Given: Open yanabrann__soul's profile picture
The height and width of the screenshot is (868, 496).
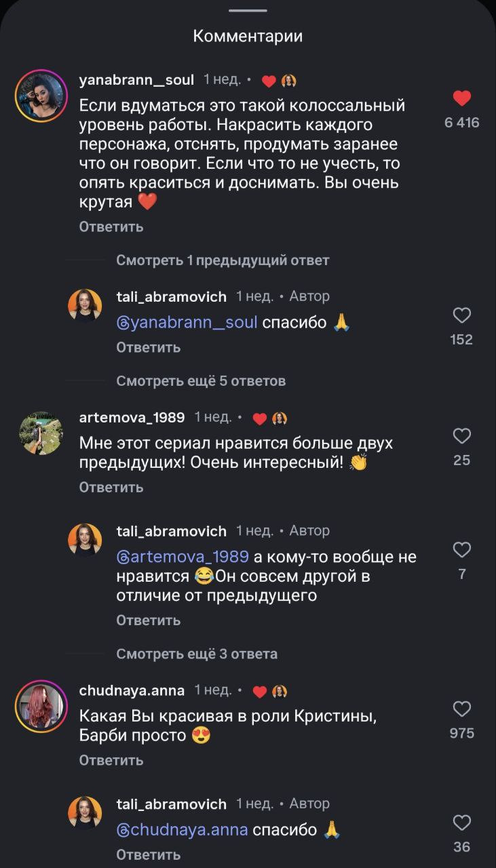Looking at the screenshot, I should (41, 95).
